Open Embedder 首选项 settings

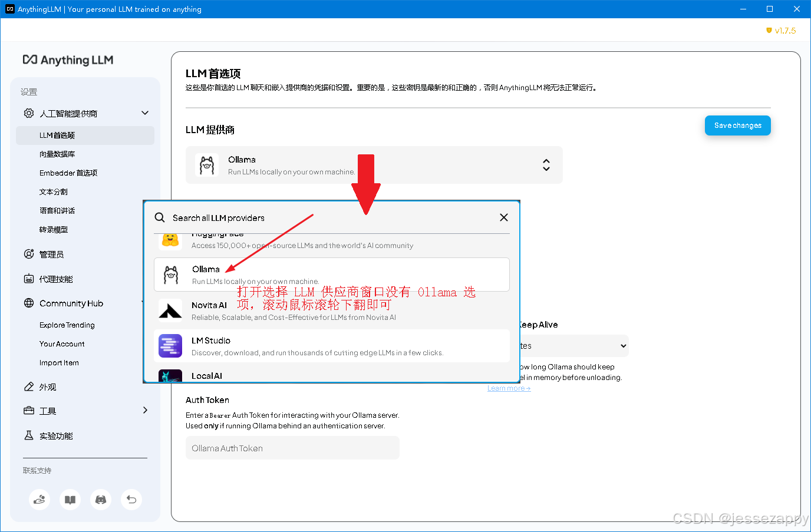(68, 173)
